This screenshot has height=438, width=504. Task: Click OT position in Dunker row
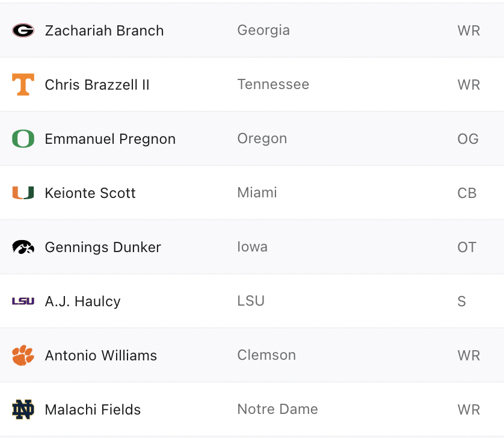[467, 247]
